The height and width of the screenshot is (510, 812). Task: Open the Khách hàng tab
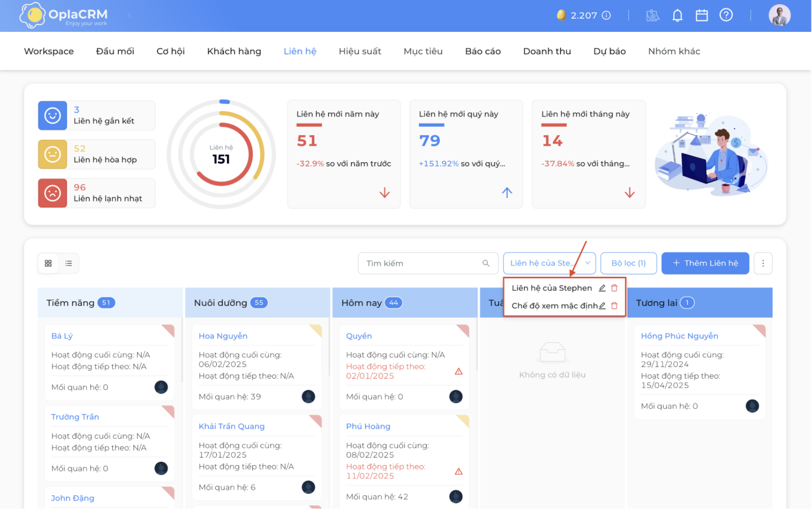click(234, 51)
